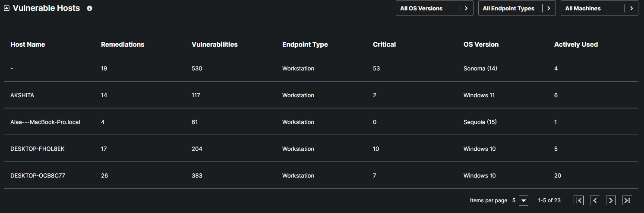The image size is (644, 213).
Task: Open host DESKTOP-FHOL8EK details
Action: (38, 149)
